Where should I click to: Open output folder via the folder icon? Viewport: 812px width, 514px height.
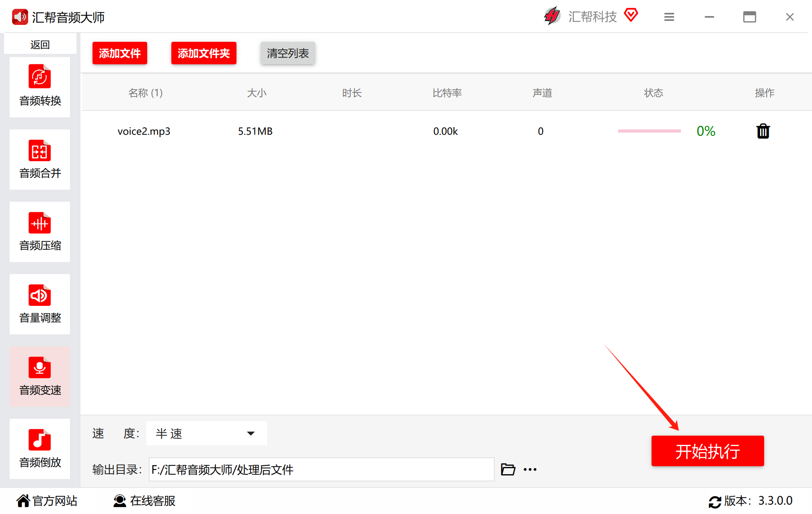click(x=508, y=469)
